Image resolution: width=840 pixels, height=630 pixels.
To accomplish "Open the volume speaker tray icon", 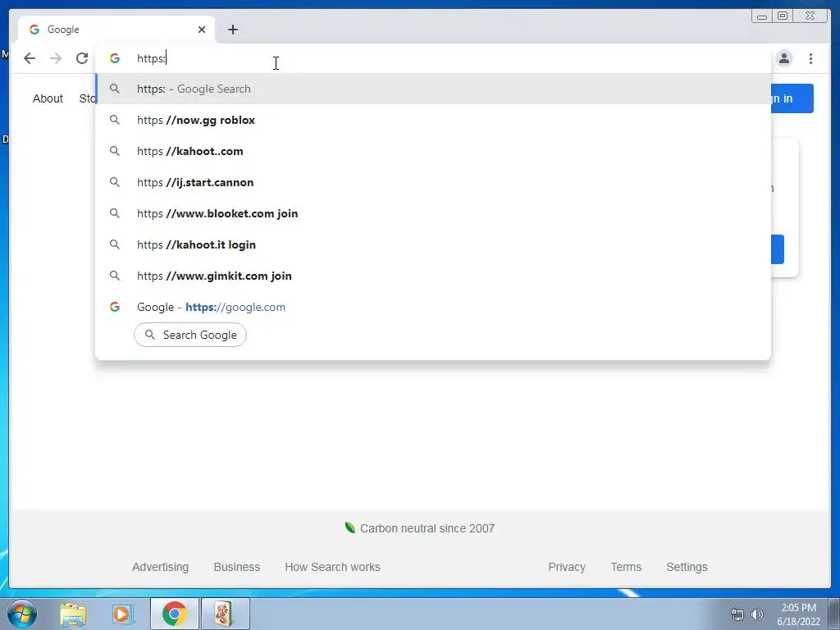I will [757, 614].
